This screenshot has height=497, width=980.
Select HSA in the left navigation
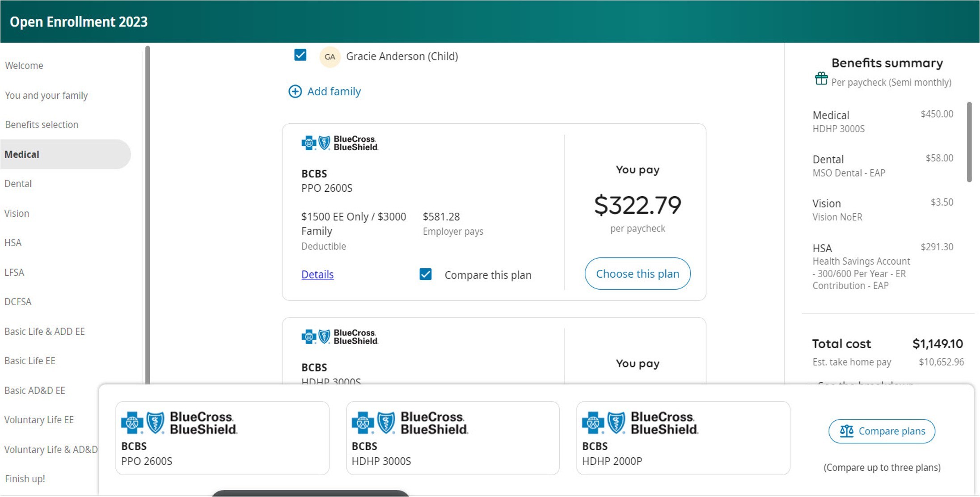pyautogui.click(x=13, y=243)
